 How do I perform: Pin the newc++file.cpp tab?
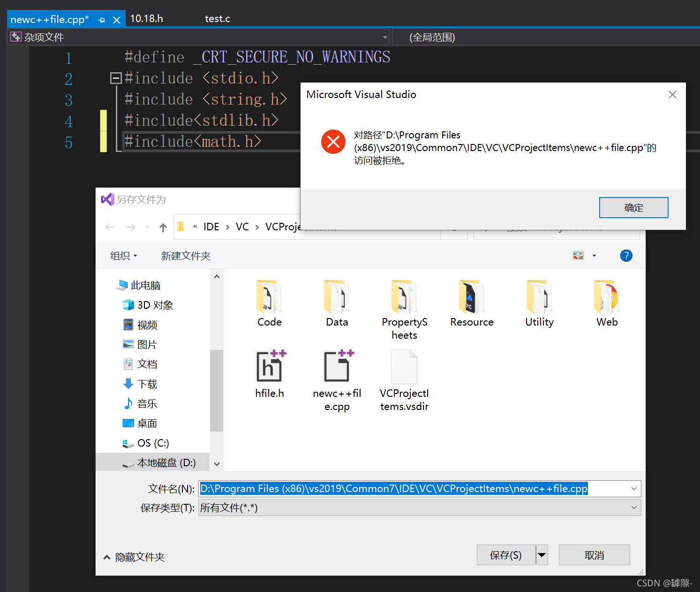pos(101,20)
